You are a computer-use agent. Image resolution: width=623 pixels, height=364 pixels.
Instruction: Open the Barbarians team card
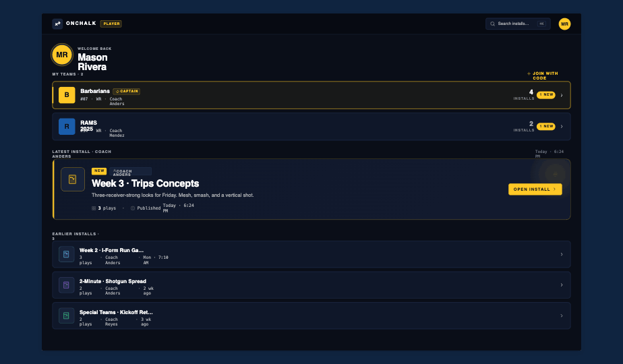click(x=311, y=95)
